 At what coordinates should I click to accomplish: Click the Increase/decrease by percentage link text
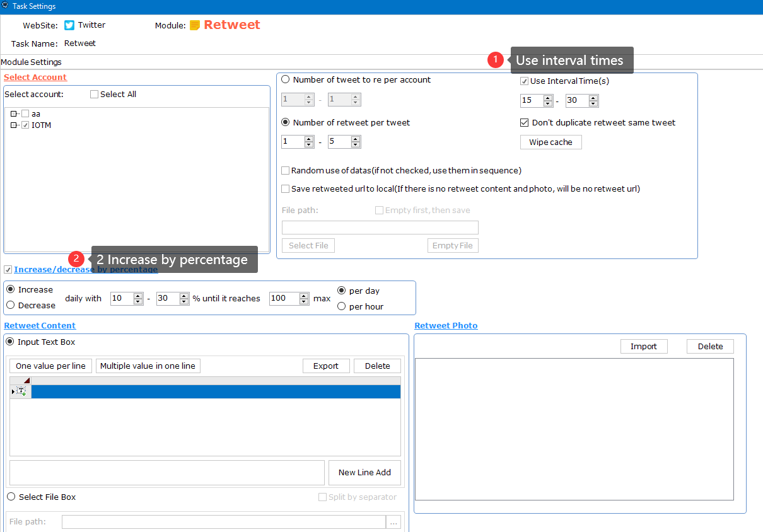click(86, 270)
